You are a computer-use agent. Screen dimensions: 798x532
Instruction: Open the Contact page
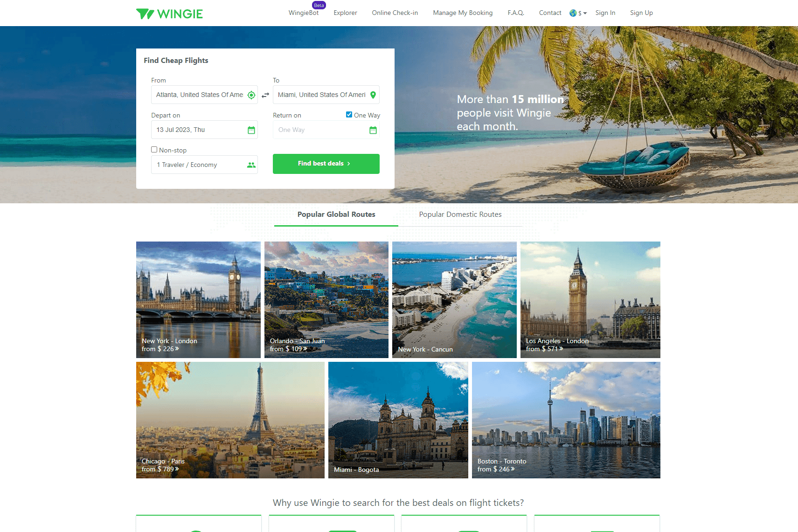(550, 13)
